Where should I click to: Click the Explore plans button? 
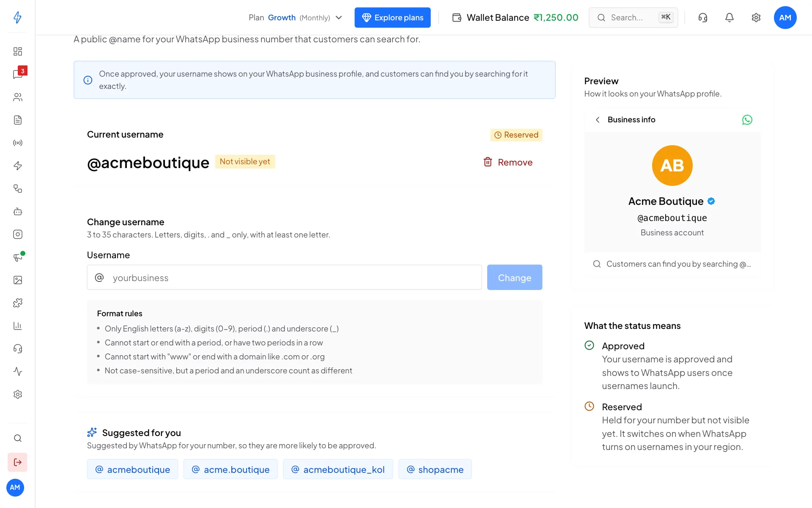click(x=392, y=17)
